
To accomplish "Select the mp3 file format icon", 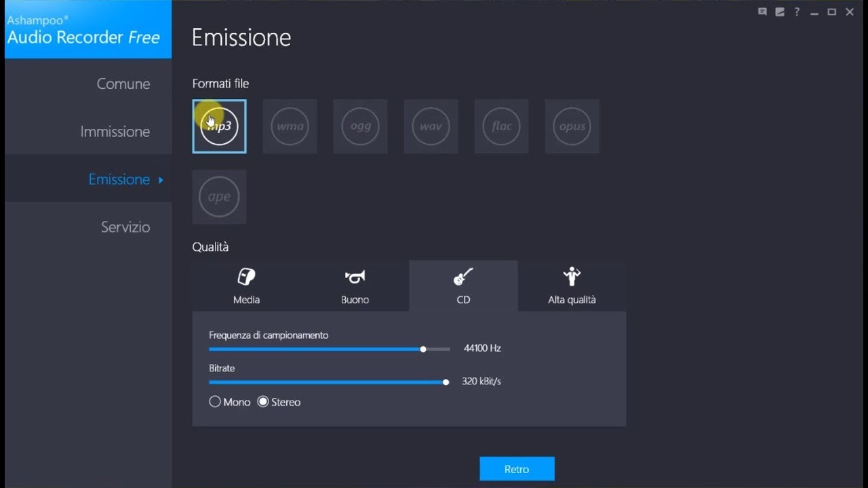I will tap(219, 127).
